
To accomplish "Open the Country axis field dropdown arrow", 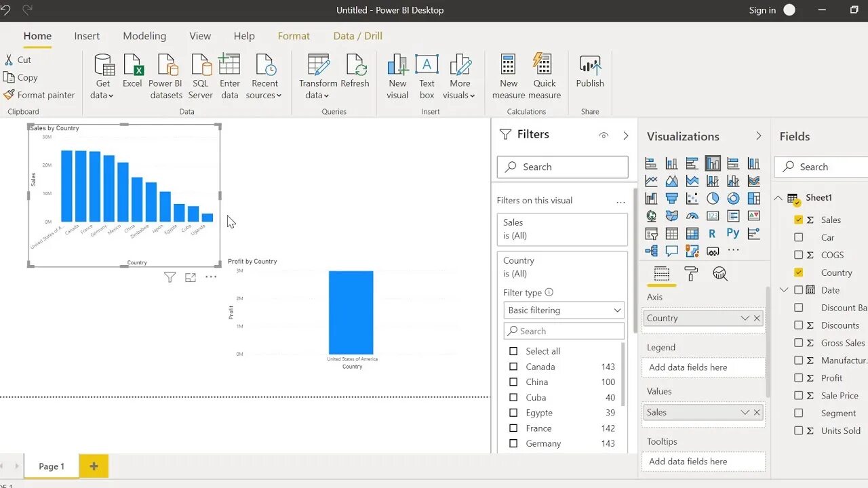I will (x=745, y=318).
